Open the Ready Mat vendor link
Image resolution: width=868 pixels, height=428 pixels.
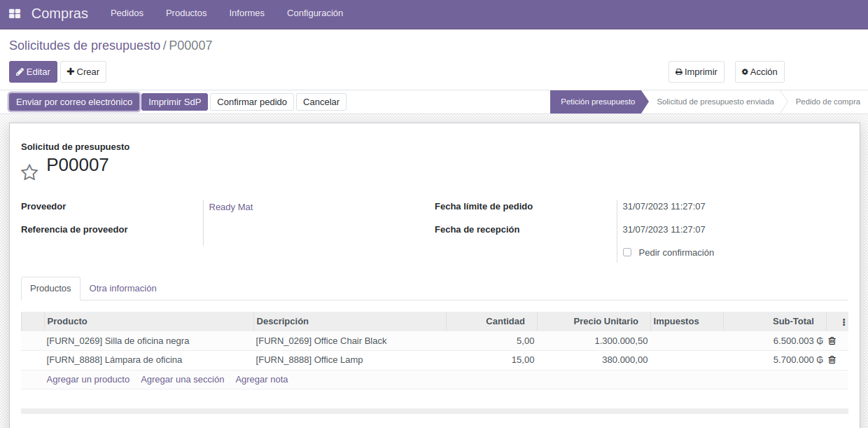click(x=231, y=206)
